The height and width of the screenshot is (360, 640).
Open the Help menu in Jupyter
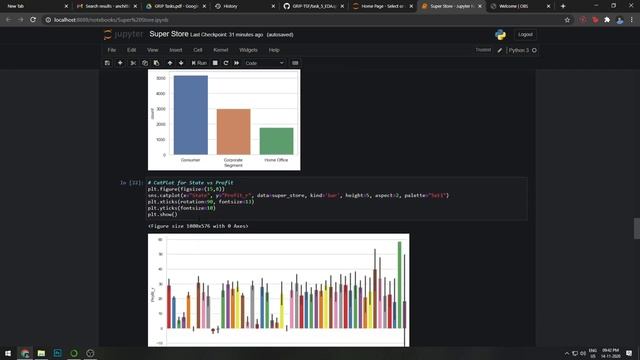[274, 50]
